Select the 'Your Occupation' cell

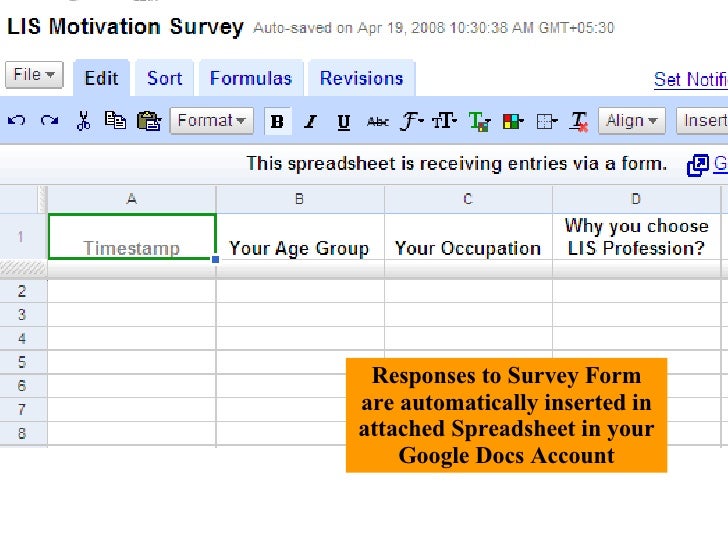click(468, 237)
